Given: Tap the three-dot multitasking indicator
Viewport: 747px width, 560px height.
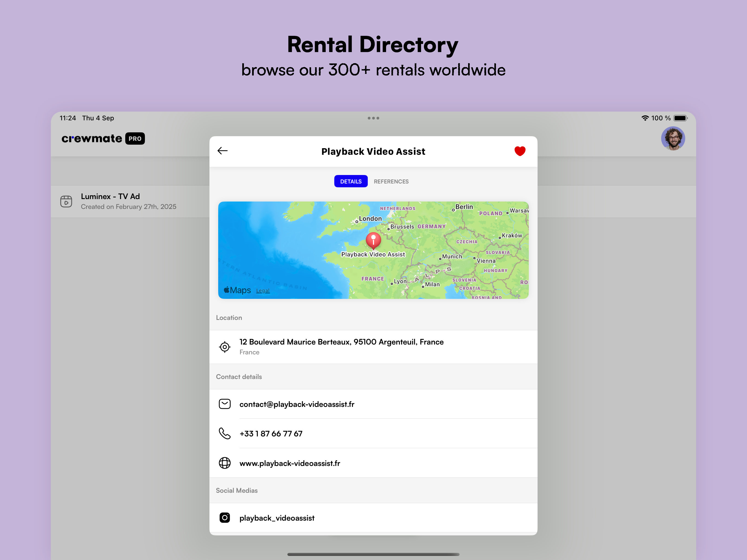Looking at the screenshot, I should pos(373,118).
